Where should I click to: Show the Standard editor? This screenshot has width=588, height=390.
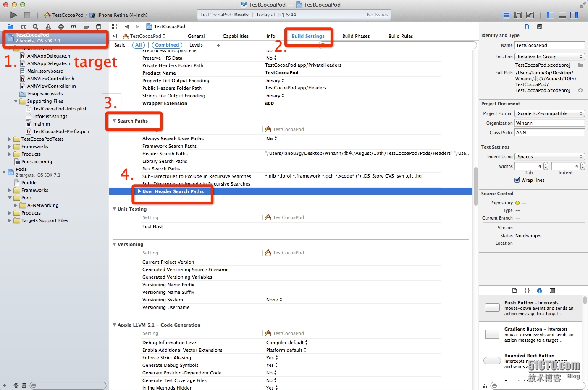[x=507, y=15]
